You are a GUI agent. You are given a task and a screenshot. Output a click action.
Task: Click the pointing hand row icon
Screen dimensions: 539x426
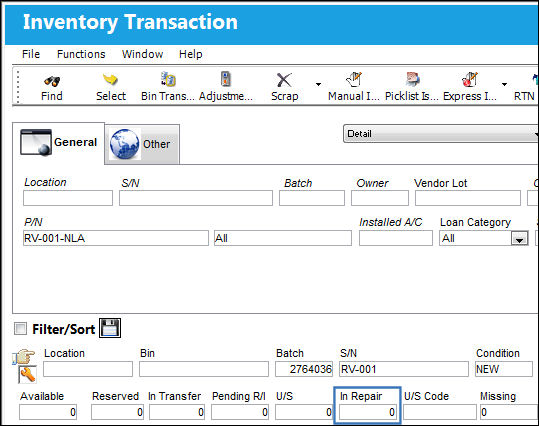click(x=23, y=356)
